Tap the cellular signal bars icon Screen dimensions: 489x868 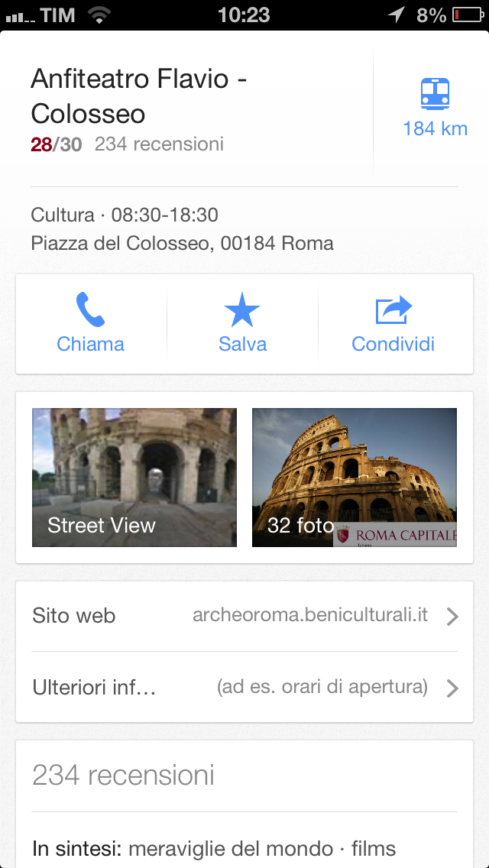[19, 16]
